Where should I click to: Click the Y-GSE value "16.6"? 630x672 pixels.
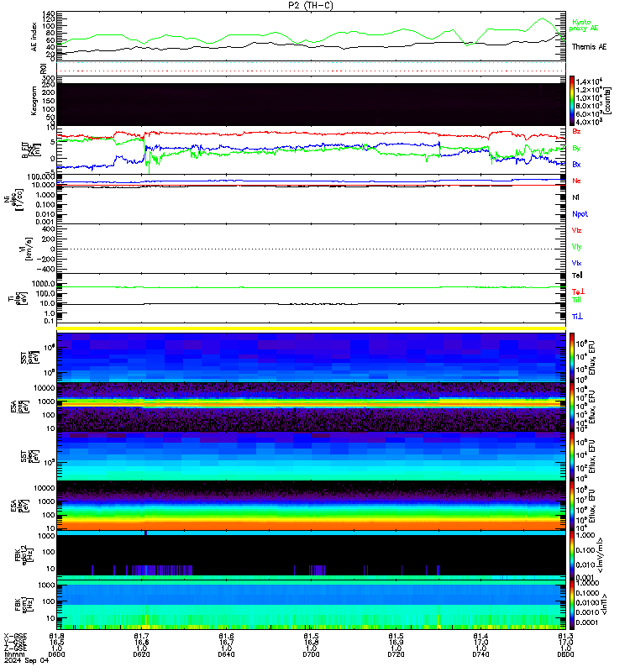tap(141, 643)
